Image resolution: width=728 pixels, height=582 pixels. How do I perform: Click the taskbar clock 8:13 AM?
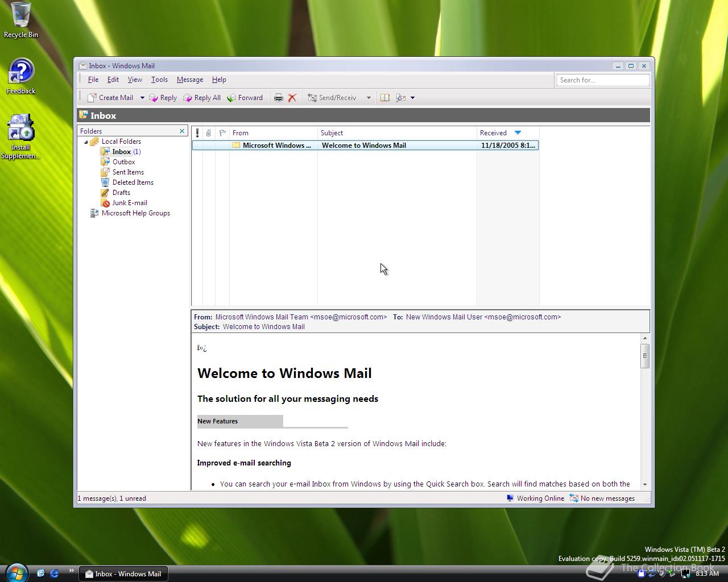tap(707, 573)
